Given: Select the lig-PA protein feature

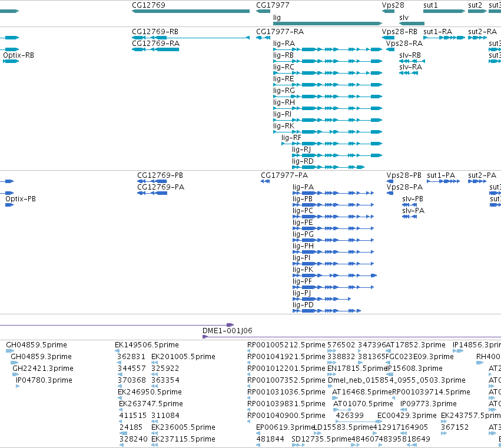Looking at the screenshot, I should (x=333, y=193).
